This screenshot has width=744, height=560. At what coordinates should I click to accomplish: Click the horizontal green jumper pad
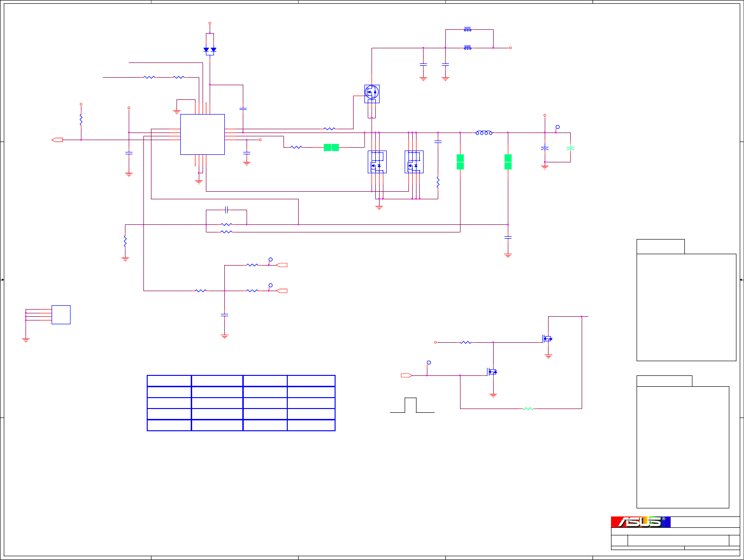coord(331,147)
